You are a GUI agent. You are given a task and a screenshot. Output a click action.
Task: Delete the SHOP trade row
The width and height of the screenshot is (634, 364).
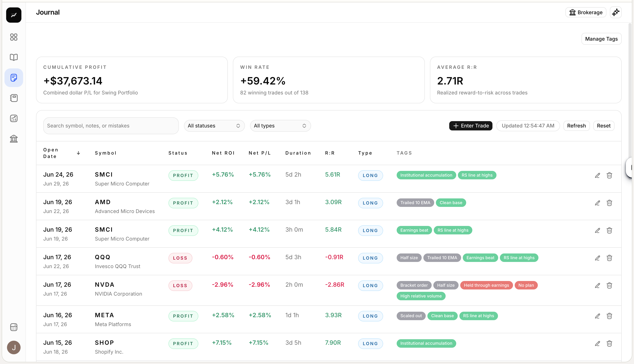pyautogui.click(x=609, y=343)
